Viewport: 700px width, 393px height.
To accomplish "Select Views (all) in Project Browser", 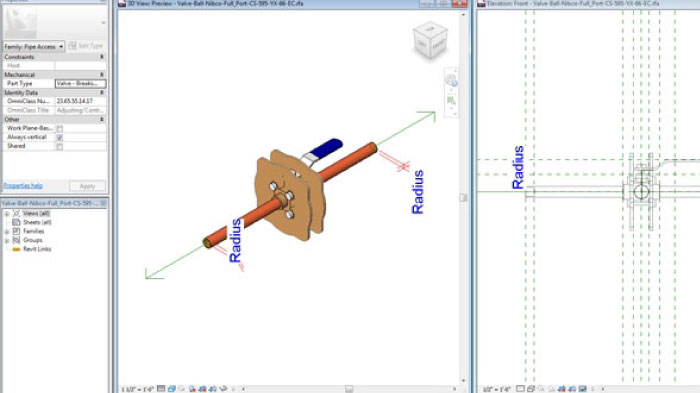I will pyautogui.click(x=37, y=213).
